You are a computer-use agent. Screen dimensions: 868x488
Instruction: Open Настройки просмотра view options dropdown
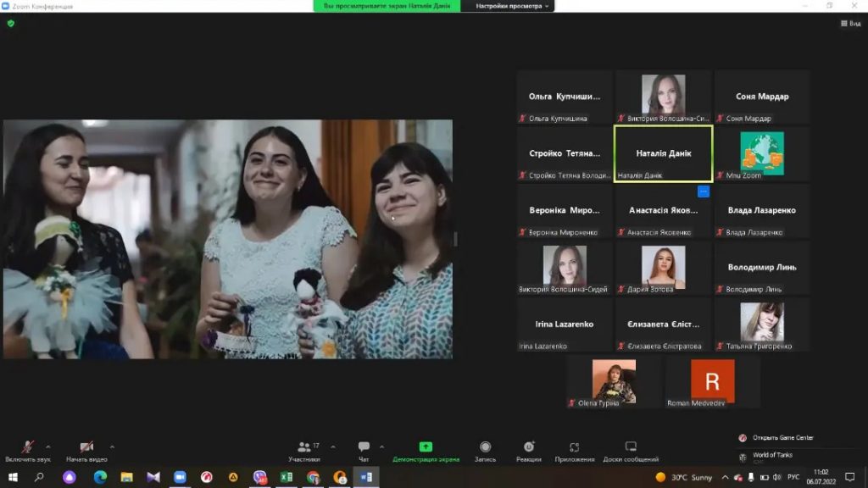(x=512, y=6)
